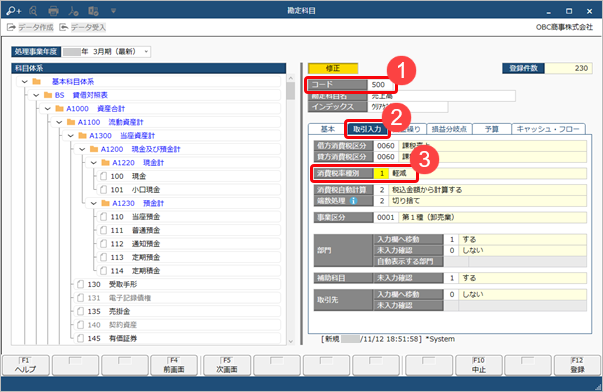This screenshot has height=392, width=603.
Task: Click the F5 次画面 function button
Action: 227,365
